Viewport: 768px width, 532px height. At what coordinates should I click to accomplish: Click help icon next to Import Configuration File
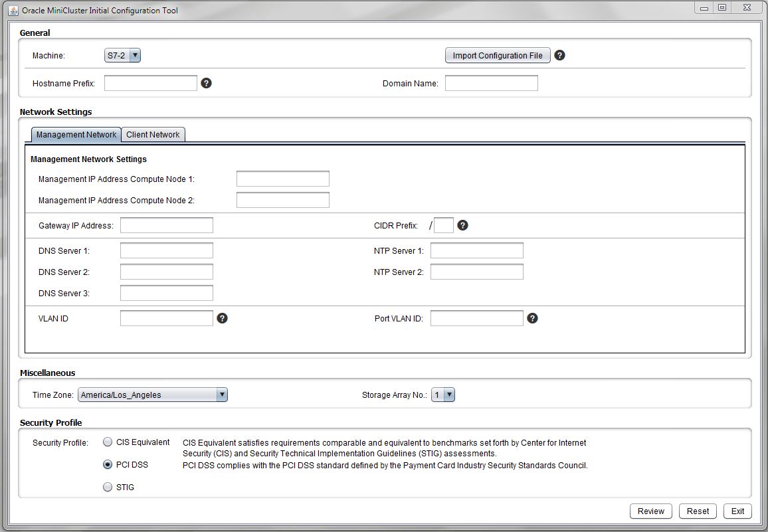559,55
